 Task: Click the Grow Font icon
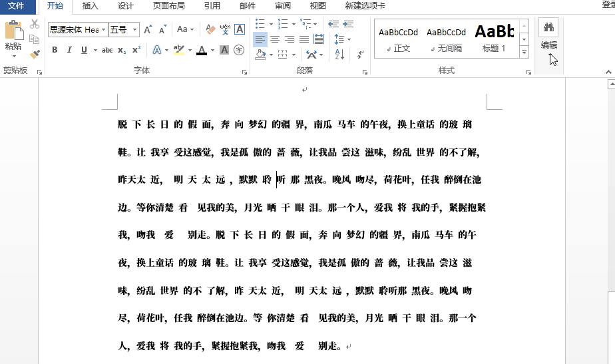(x=148, y=30)
